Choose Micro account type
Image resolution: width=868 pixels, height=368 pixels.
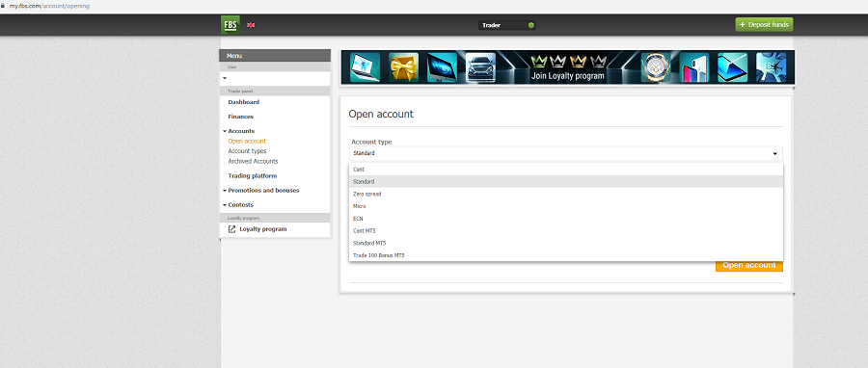pos(566,206)
